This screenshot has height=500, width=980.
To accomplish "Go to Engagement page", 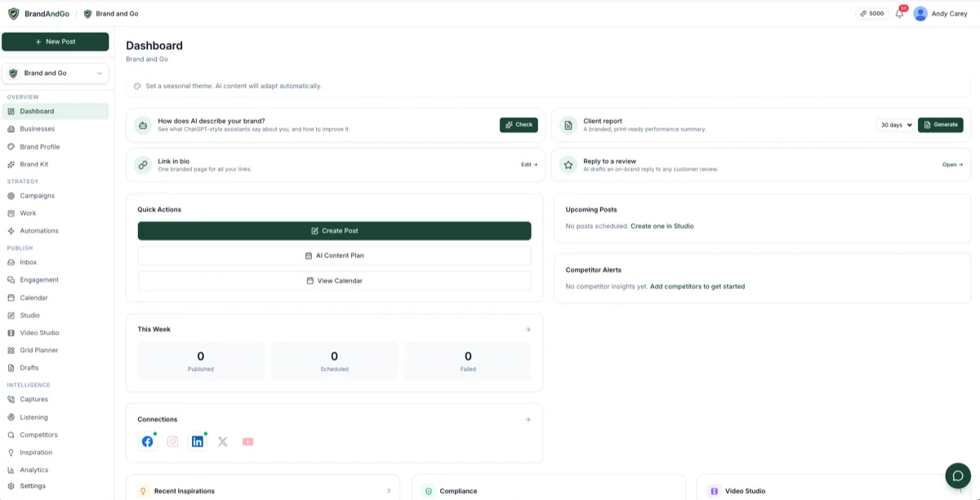I will (56, 280).
